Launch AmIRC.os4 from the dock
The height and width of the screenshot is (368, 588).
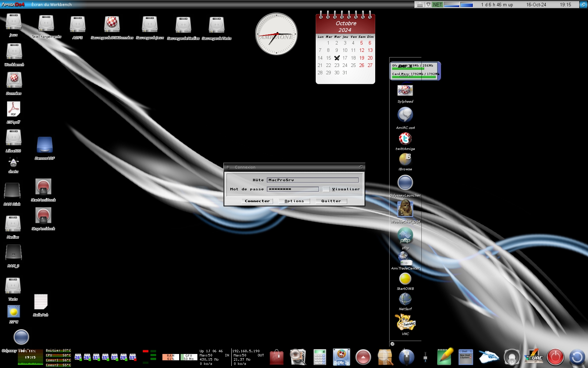click(405, 115)
